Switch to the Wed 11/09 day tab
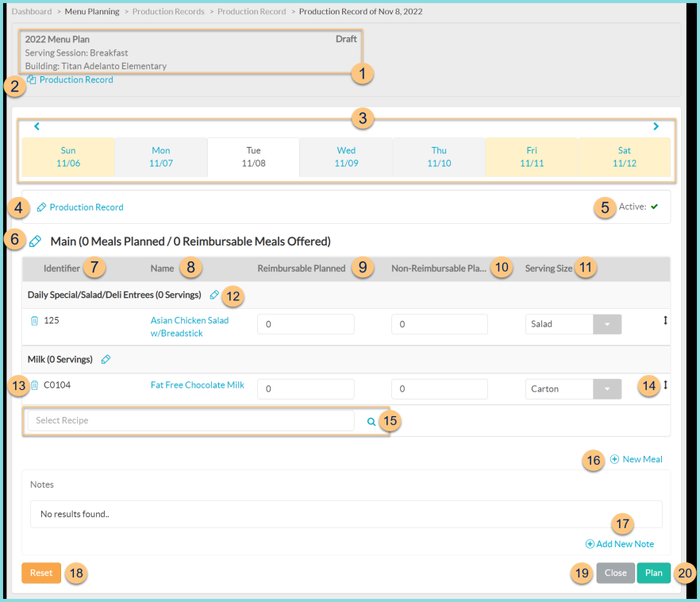The width and height of the screenshot is (700, 602). pyautogui.click(x=346, y=156)
